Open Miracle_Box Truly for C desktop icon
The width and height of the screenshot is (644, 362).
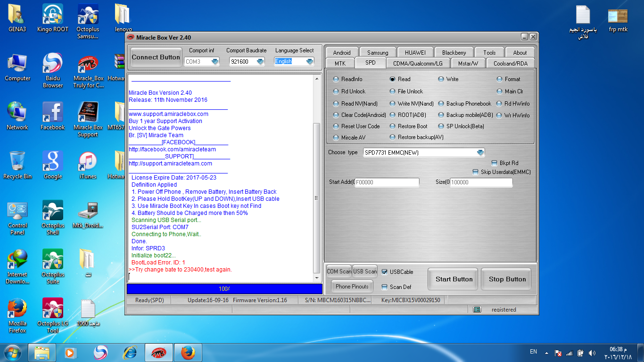click(x=88, y=70)
